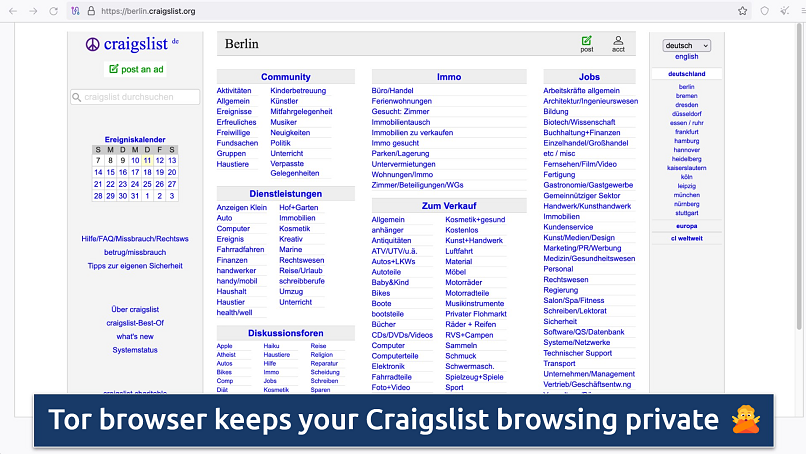Select day 11 in the event calendar

(x=147, y=160)
